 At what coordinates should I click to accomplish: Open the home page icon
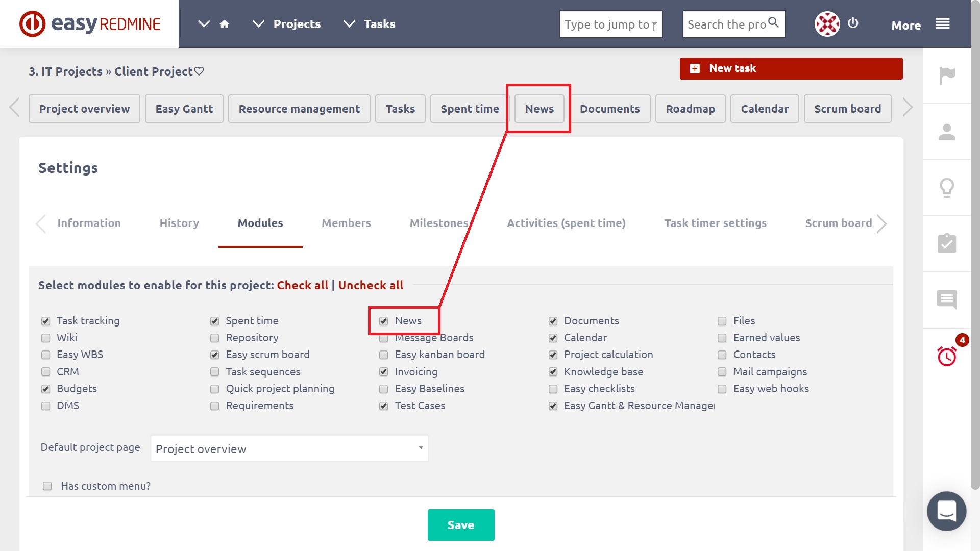225,24
